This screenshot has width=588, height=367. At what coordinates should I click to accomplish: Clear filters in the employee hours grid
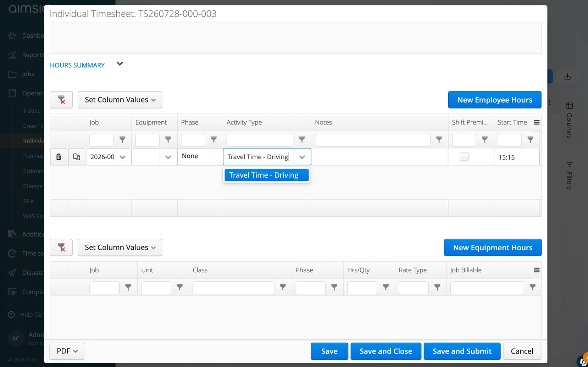pyautogui.click(x=61, y=100)
